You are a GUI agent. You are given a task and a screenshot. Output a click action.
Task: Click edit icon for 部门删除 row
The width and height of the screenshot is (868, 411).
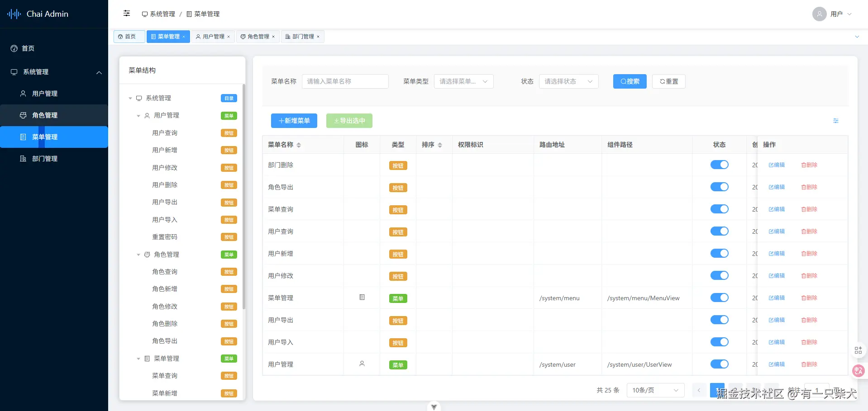771,165
